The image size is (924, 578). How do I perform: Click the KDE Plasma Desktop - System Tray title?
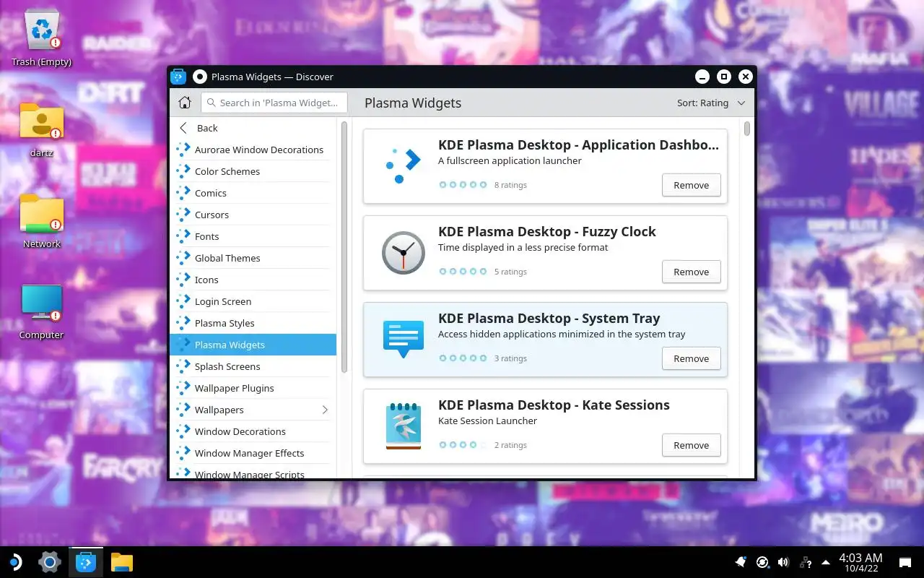(x=549, y=318)
